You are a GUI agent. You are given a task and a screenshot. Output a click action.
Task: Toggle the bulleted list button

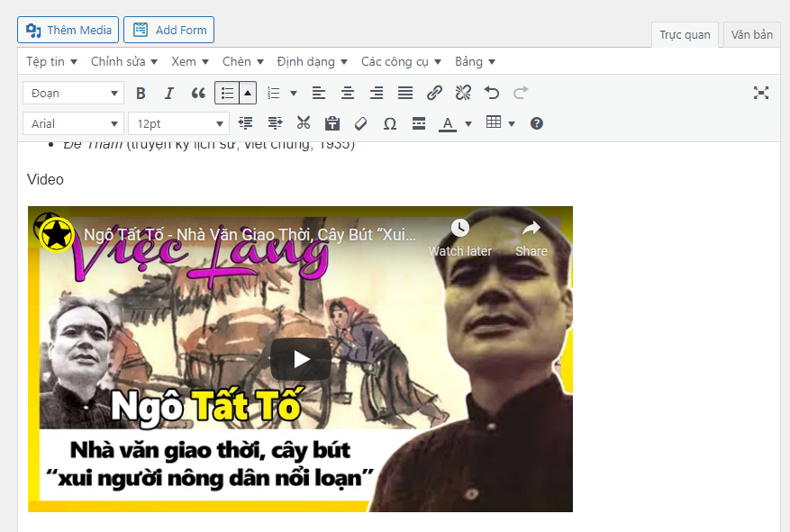pos(227,93)
